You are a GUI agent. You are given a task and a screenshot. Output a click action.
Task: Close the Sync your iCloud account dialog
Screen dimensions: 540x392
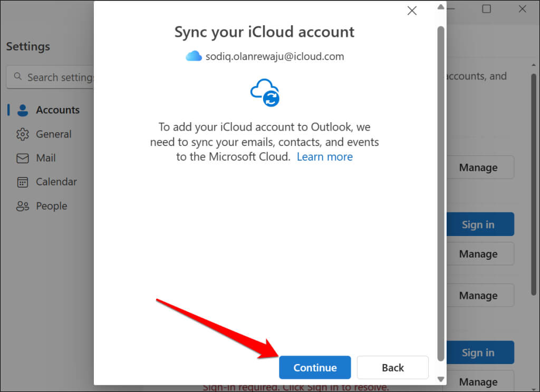pyautogui.click(x=412, y=11)
